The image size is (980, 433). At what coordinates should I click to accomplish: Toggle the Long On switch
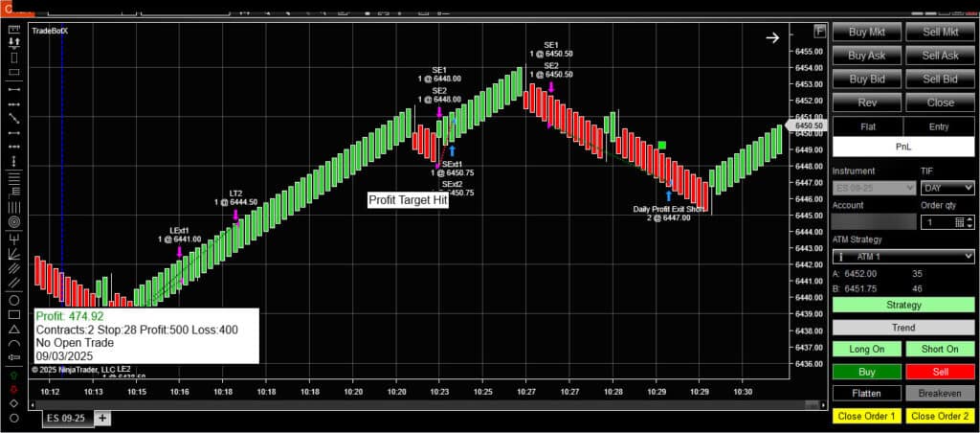point(867,349)
